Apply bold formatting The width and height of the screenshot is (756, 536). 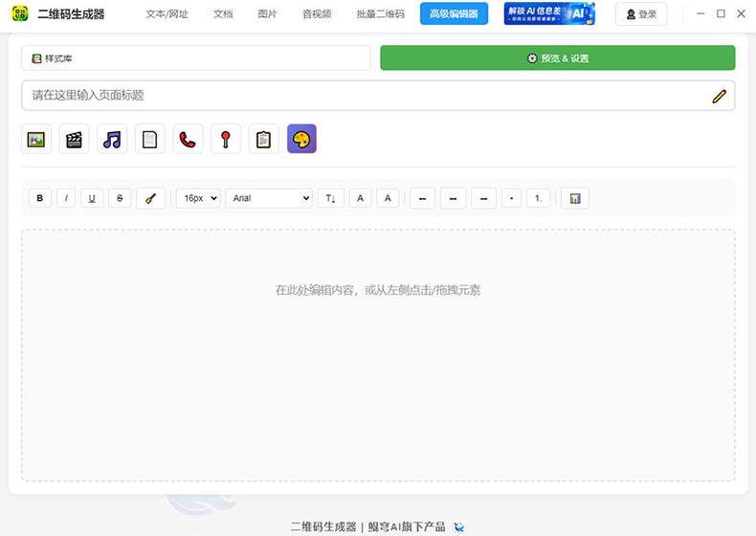point(40,198)
